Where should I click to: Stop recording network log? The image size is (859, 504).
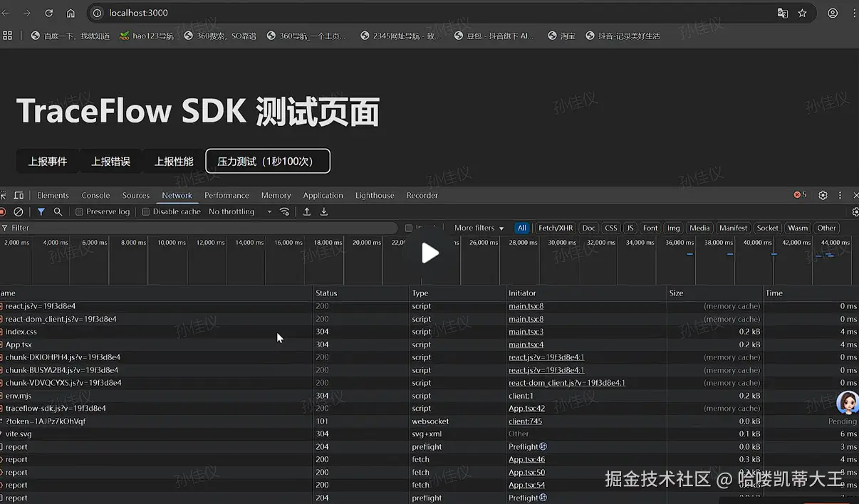tap(2, 211)
